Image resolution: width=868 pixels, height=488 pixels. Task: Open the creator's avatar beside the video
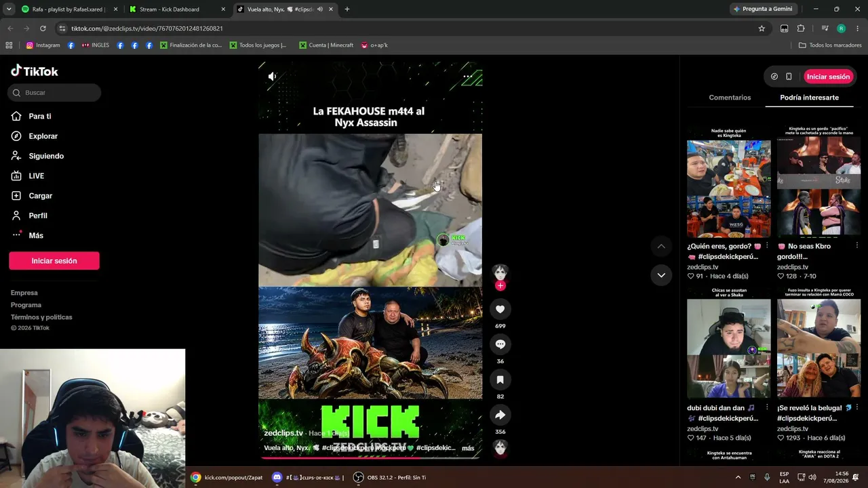[x=500, y=272]
